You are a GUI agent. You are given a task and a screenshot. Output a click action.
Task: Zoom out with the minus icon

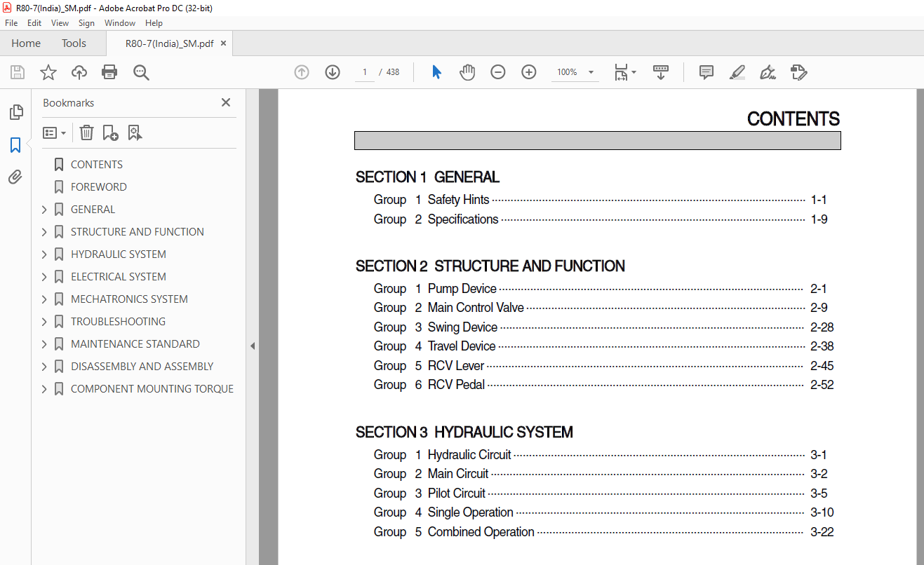(x=498, y=72)
